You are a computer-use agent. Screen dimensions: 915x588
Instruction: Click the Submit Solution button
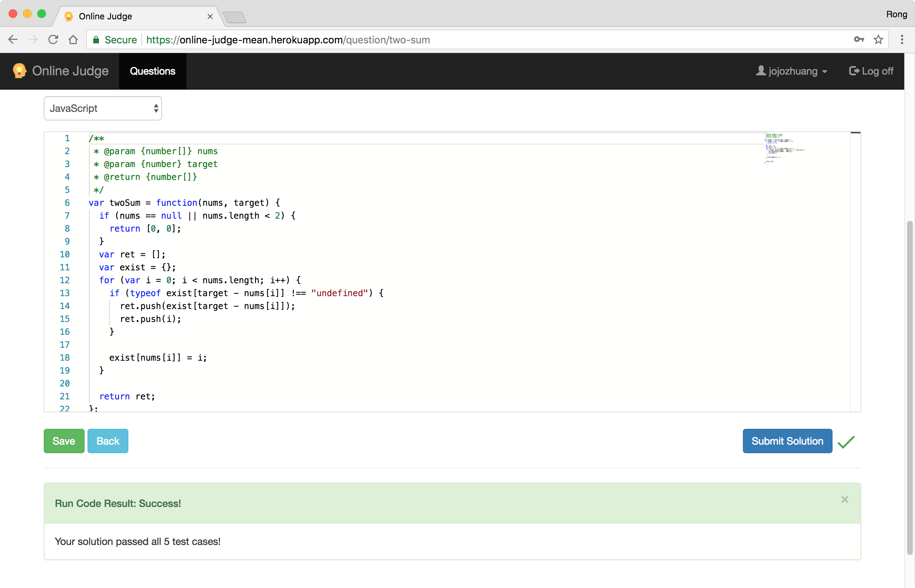click(787, 441)
